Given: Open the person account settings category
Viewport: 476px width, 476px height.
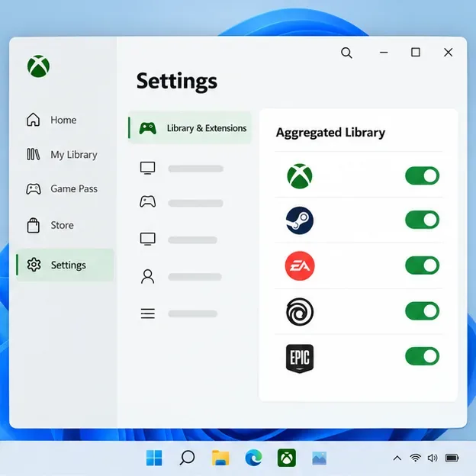Looking at the screenshot, I should [180, 277].
